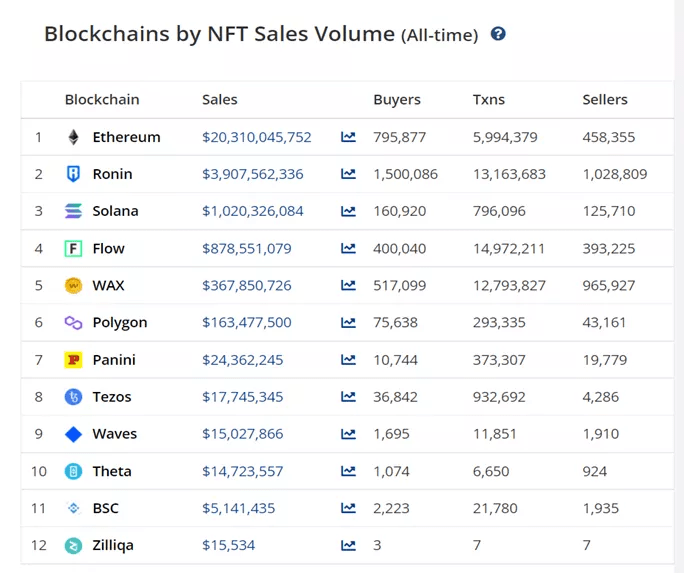684x573 pixels.
Task: Open the Ronin sales value $3,907,562,336
Action: [253, 174]
